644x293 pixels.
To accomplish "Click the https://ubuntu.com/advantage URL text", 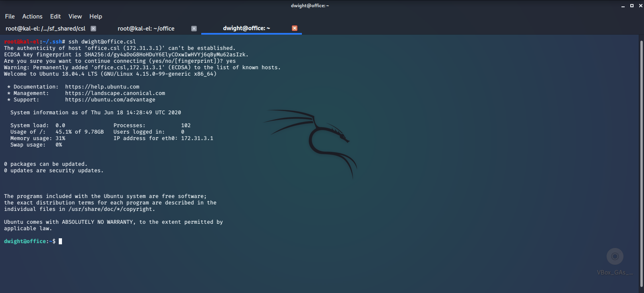I will [110, 100].
